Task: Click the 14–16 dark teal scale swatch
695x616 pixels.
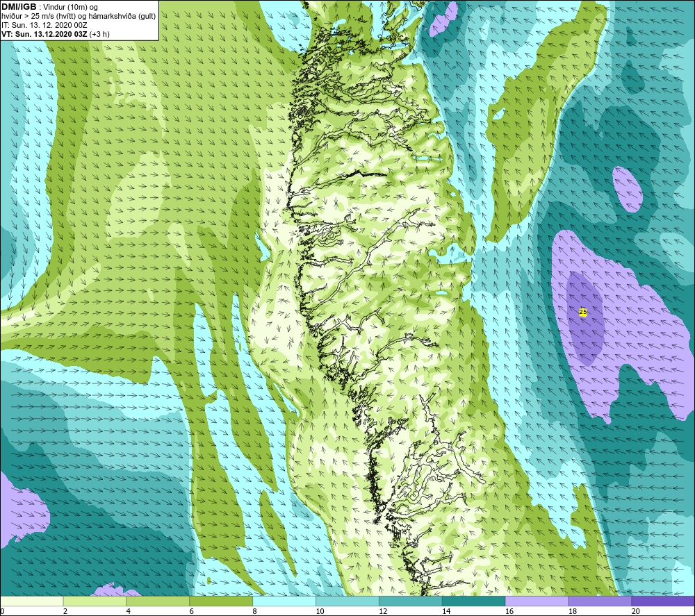Action: point(474,601)
